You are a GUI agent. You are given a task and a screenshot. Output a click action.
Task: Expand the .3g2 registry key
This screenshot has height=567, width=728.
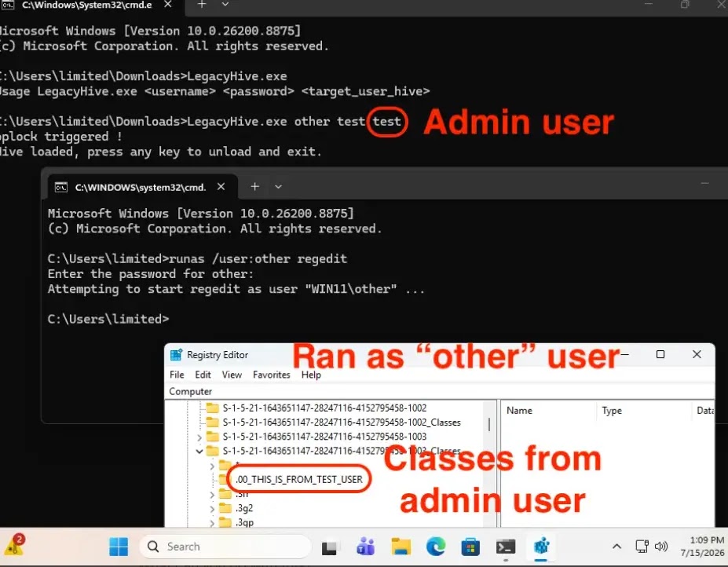tap(212, 510)
